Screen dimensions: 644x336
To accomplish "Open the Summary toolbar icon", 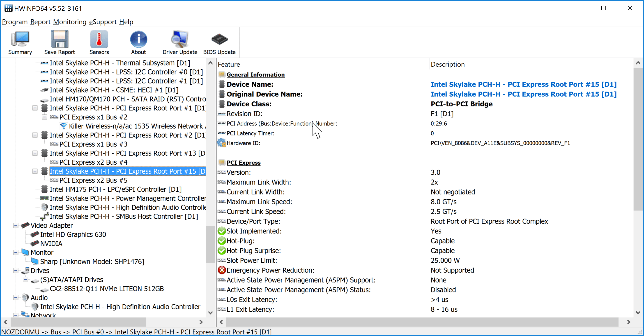I will tap(20, 42).
